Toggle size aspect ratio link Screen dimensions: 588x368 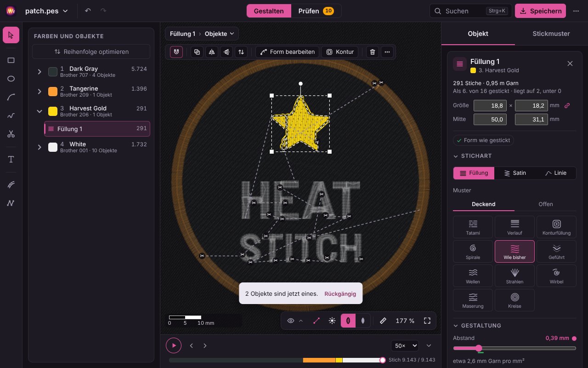pos(567,105)
